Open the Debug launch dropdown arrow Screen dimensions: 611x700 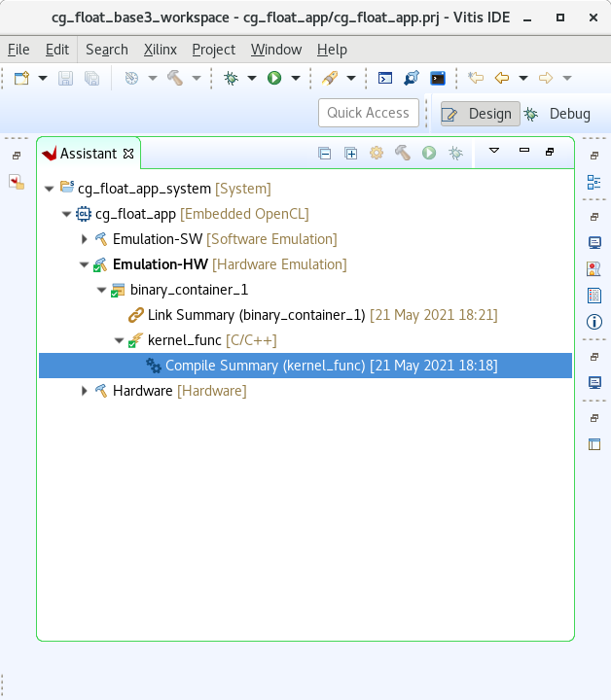(x=252, y=78)
